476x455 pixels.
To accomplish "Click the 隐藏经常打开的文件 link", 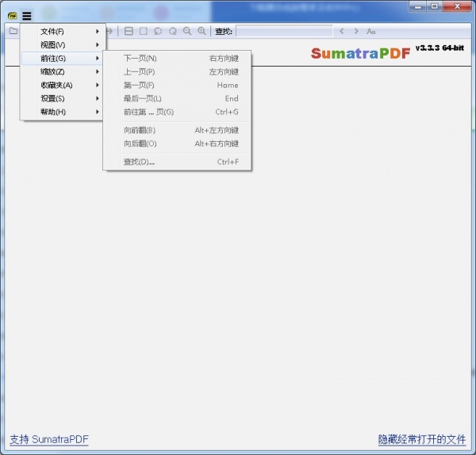I will pyautogui.click(x=421, y=439).
